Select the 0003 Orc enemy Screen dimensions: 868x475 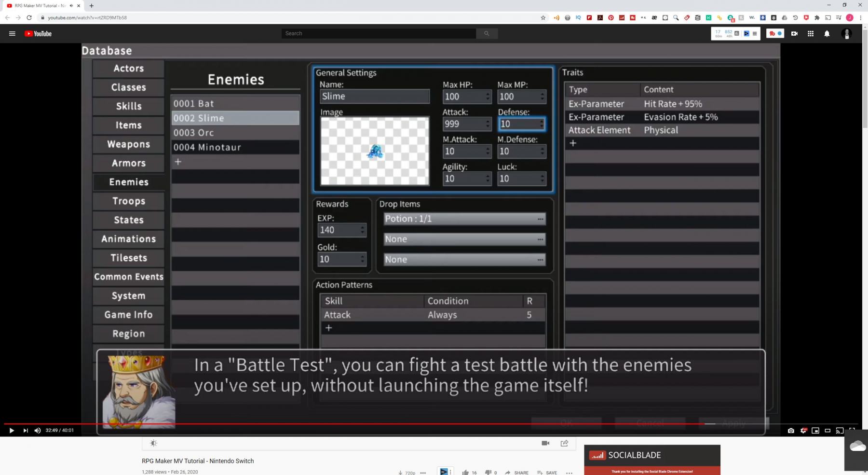coord(235,133)
